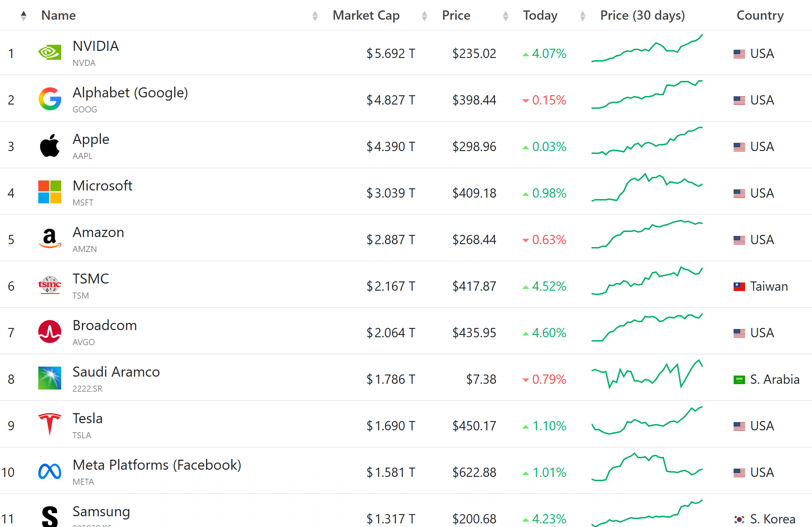Click the $398.44 price value
The image size is (812, 527).
[x=474, y=100]
